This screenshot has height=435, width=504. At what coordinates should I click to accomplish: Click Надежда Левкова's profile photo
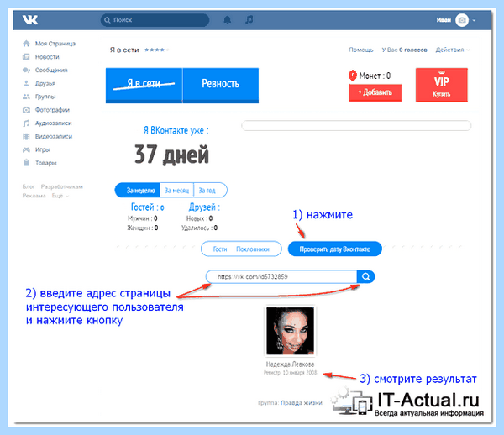[290, 331]
